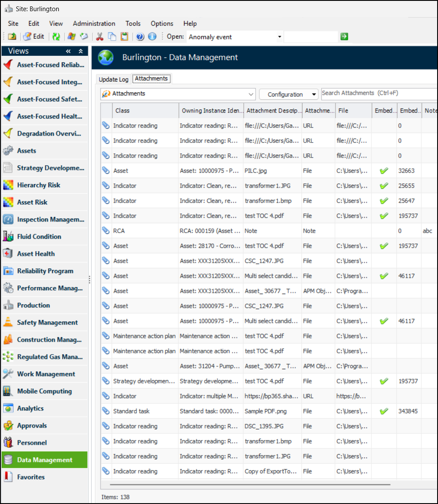Open the Assets view

(x=44, y=151)
